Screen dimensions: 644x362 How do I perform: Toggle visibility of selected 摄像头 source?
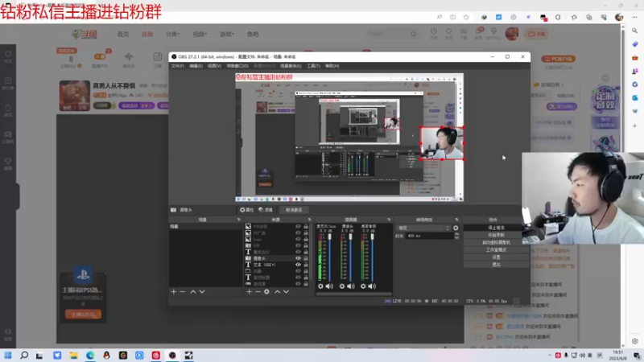coord(298,258)
